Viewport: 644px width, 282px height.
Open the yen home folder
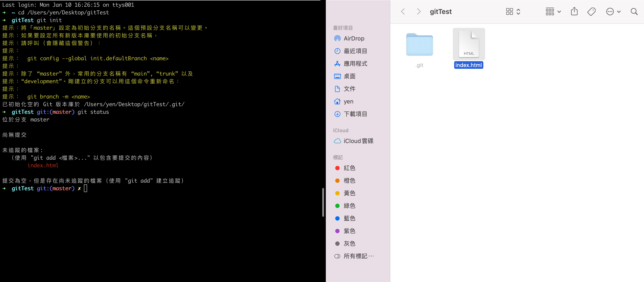coord(348,101)
